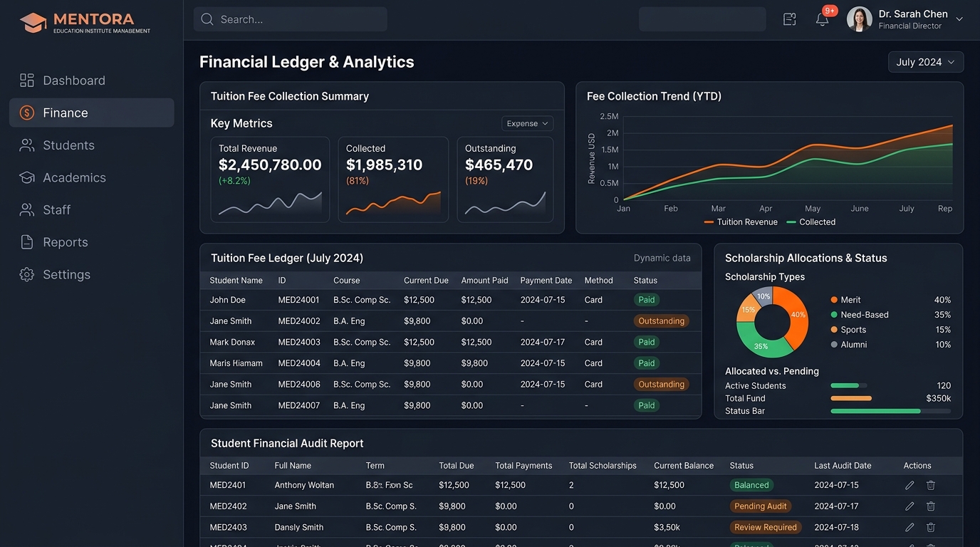The height and width of the screenshot is (547, 980).
Task: Click the Finance dollar coin icon
Action: pyautogui.click(x=27, y=113)
